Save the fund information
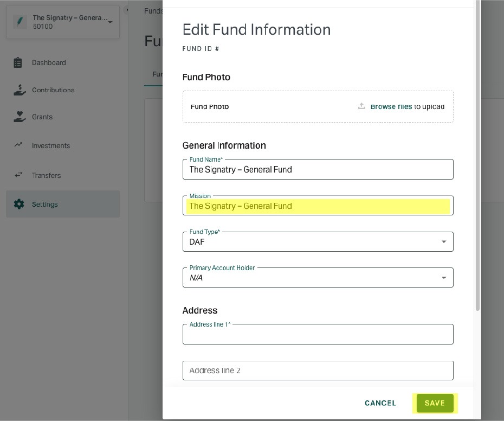504x421 pixels. pos(435,403)
